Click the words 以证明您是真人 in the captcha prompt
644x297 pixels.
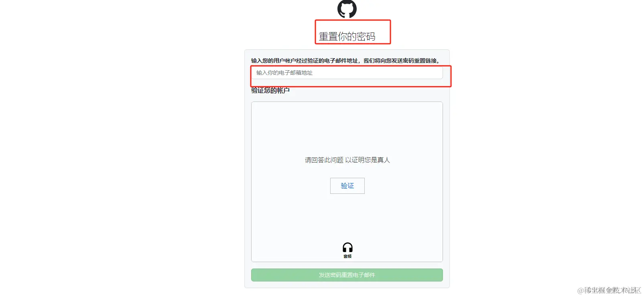pos(368,160)
